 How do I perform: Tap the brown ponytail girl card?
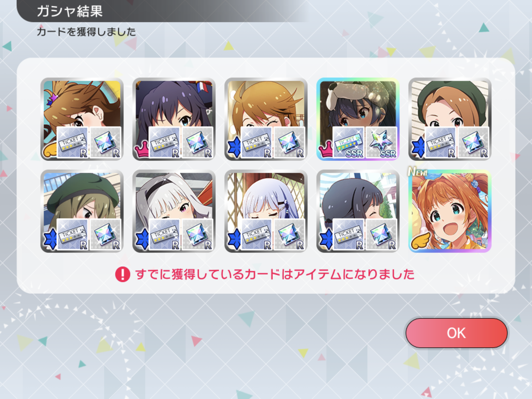click(82, 119)
